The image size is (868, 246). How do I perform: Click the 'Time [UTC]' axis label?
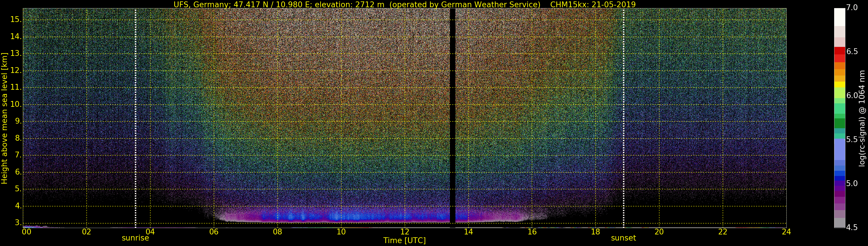coord(404,241)
